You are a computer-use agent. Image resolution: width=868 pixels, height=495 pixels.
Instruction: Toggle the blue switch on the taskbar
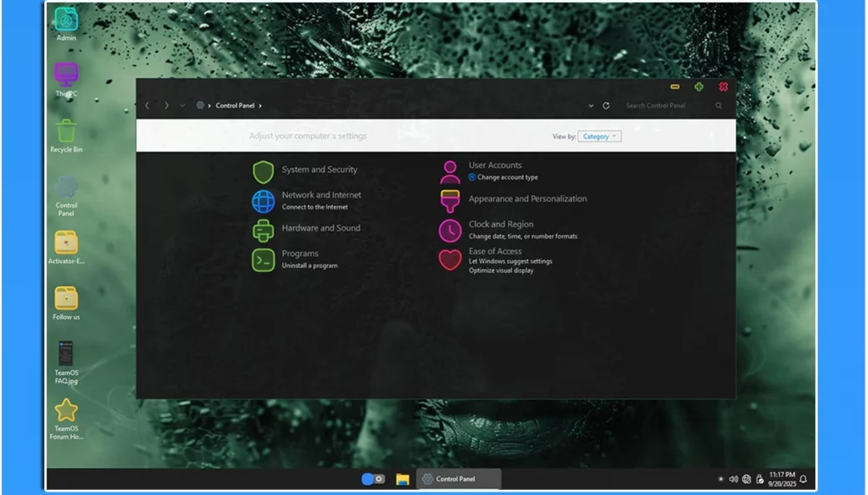click(x=373, y=479)
